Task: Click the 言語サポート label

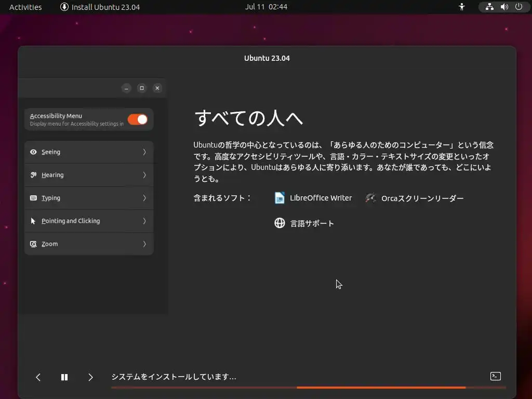Action: point(312,223)
